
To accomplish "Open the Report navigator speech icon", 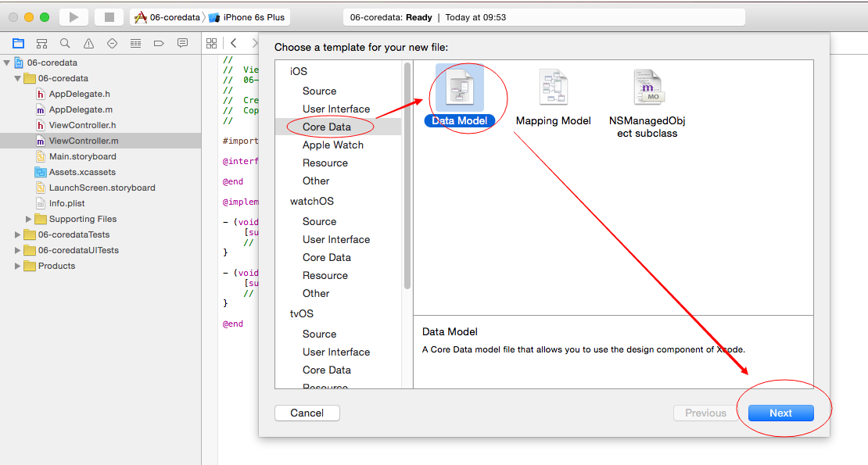I will point(182,43).
